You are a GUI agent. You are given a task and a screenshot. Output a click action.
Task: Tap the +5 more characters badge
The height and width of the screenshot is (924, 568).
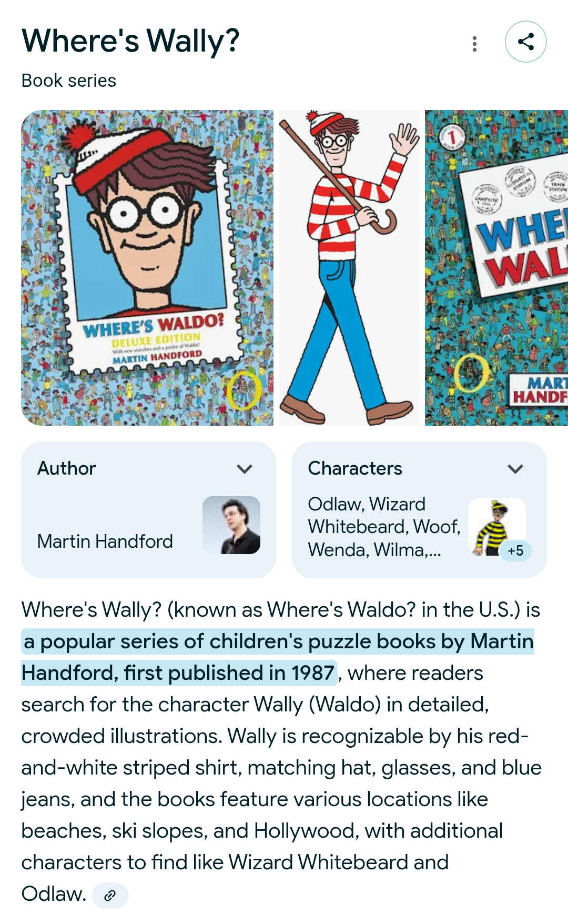click(x=515, y=551)
